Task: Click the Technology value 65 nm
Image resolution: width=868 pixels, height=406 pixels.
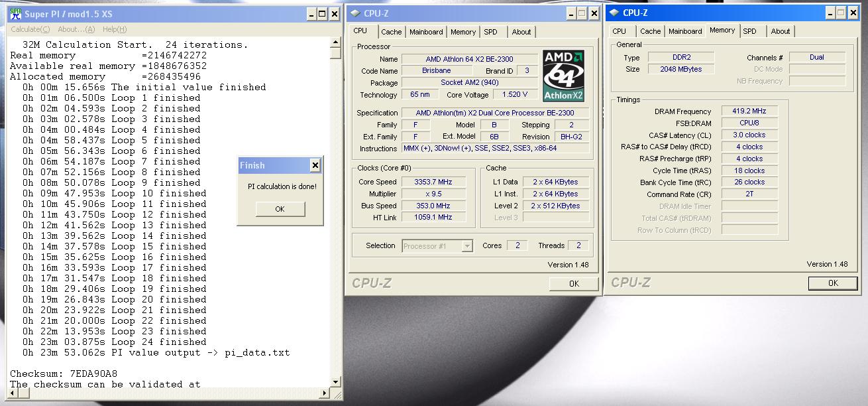Action: pos(419,95)
